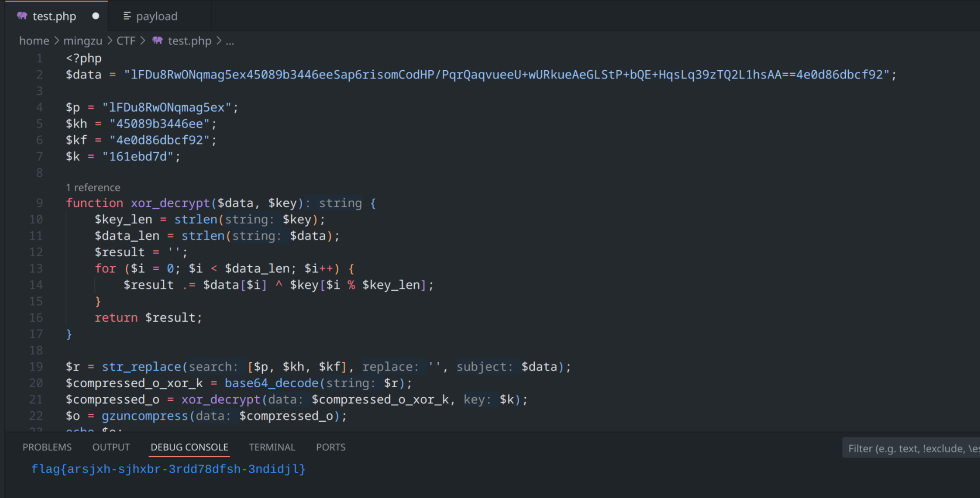980x498 pixels.
Task: Click the flag output line in debug console
Action: [x=168, y=469]
